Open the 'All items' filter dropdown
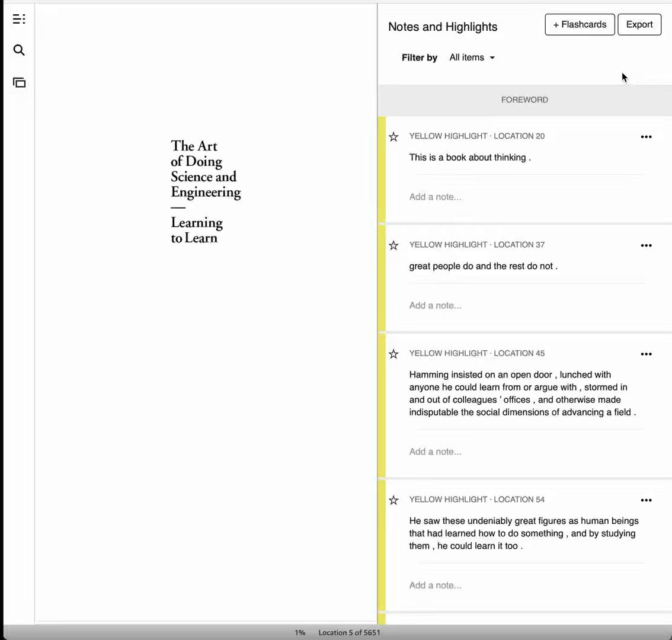Viewport: 672px width, 640px height. 472,57
